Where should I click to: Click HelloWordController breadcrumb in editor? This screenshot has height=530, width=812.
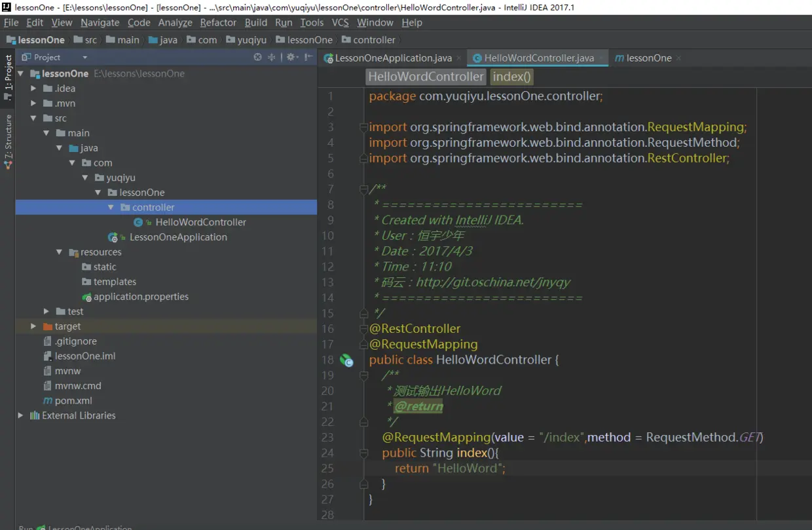(x=426, y=77)
